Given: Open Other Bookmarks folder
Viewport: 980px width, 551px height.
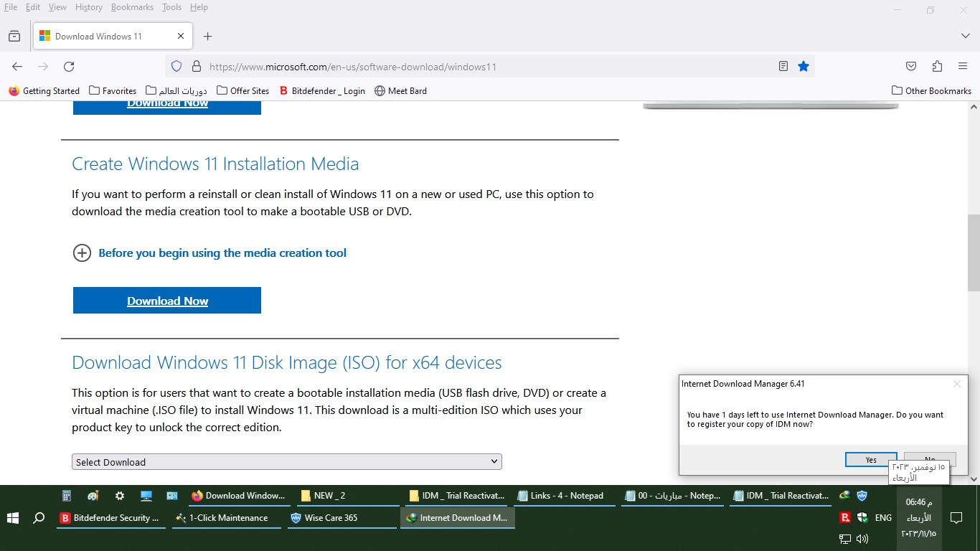Looking at the screenshot, I should click(x=931, y=91).
